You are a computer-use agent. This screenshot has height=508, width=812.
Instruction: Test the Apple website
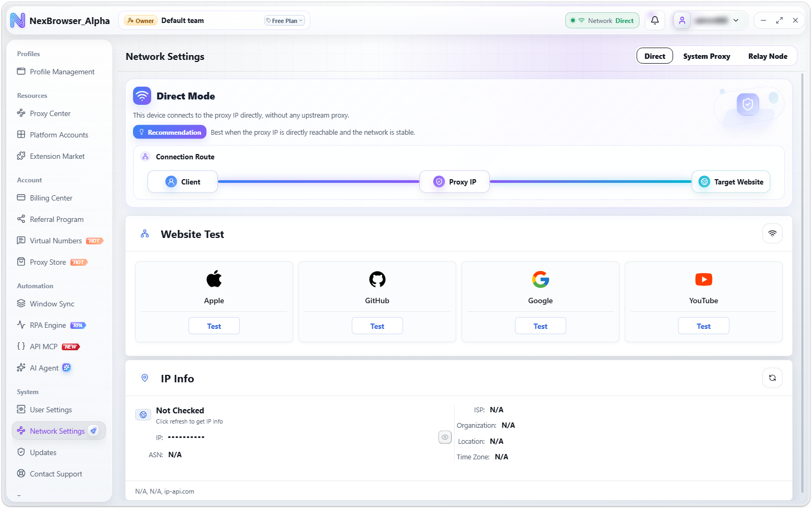click(x=214, y=326)
